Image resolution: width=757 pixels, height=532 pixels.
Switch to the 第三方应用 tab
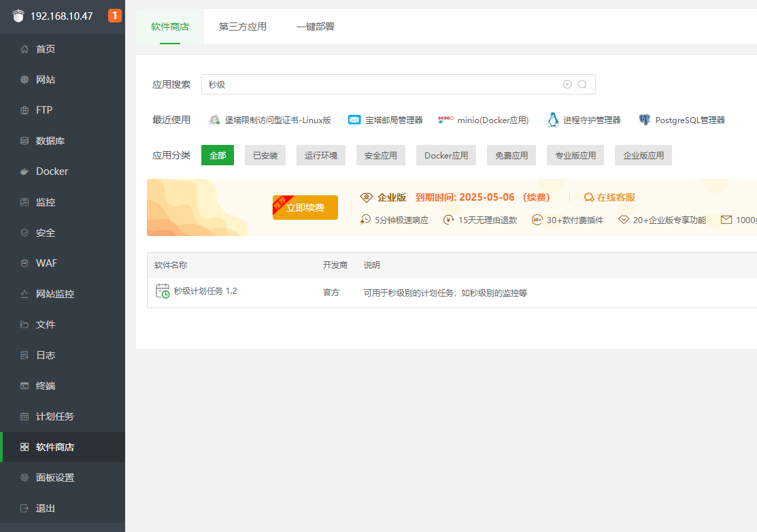pos(242,27)
